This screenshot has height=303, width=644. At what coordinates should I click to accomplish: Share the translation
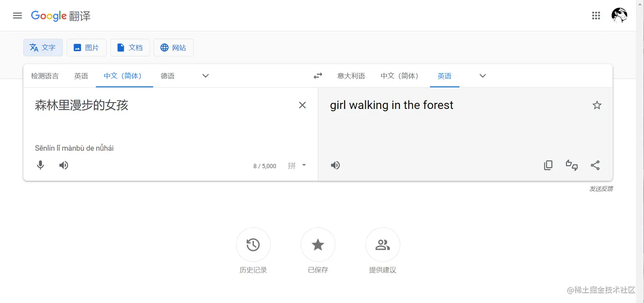595,165
